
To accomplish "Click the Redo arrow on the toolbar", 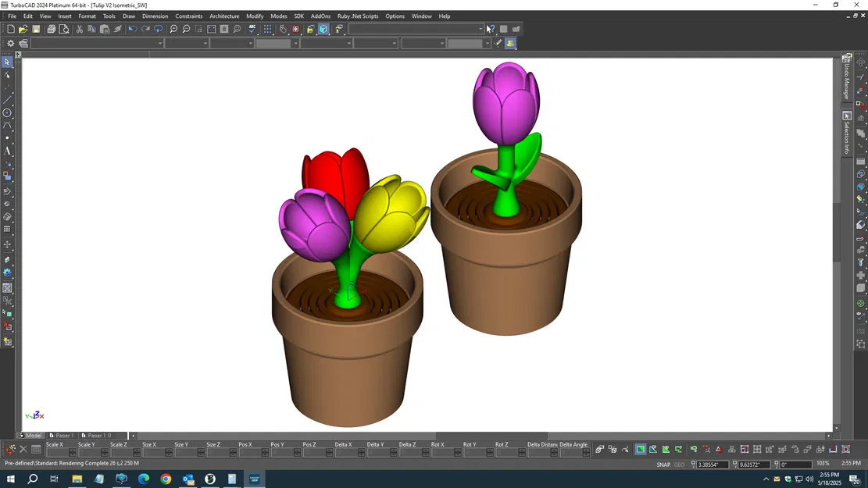I will point(146,29).
